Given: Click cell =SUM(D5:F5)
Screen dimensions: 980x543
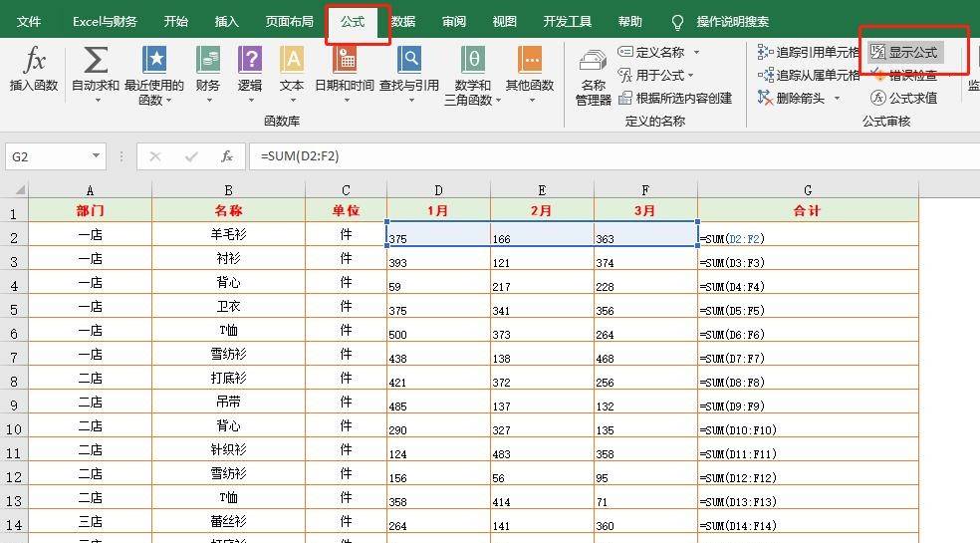Looking at the screenshot, I should tap(808, 307).
